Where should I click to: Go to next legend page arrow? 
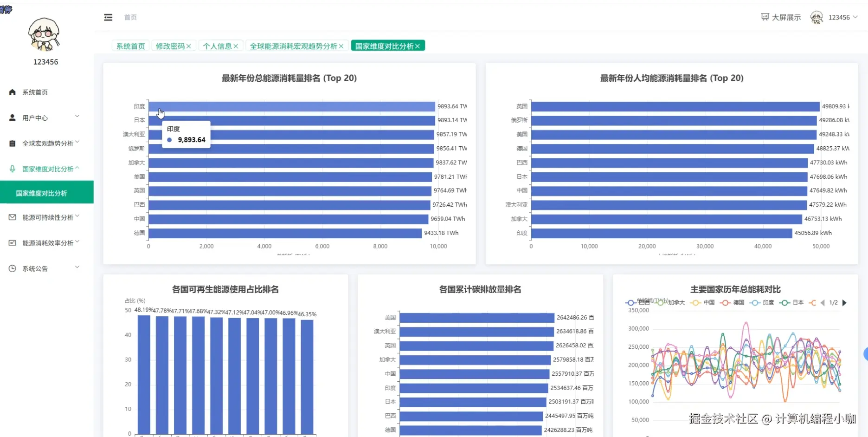tap(844, 302)
